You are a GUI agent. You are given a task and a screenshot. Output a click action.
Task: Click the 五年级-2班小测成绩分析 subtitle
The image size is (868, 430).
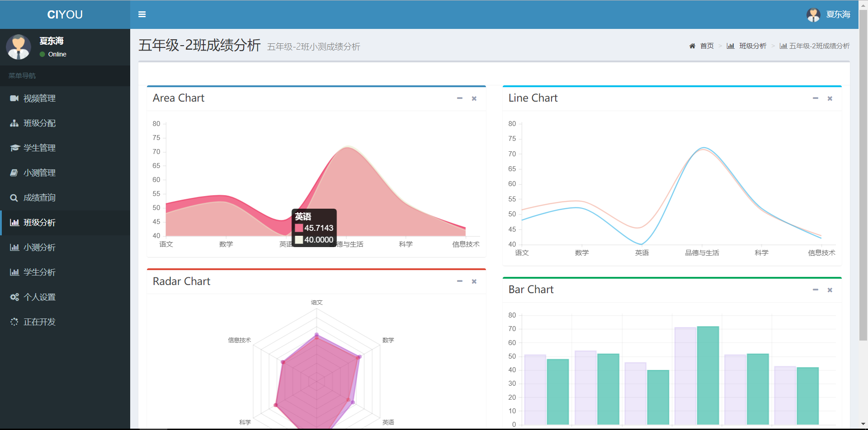click(314, 47)
